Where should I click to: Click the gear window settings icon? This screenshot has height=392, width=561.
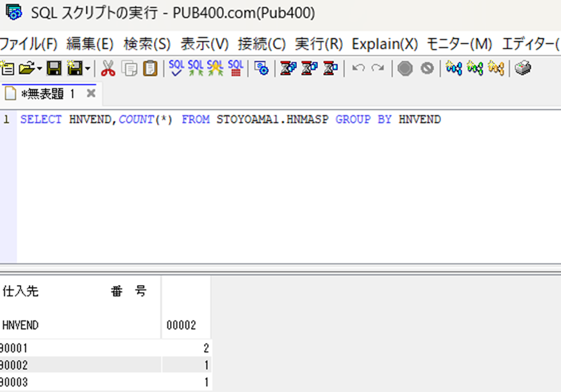[x=262, y=69]
